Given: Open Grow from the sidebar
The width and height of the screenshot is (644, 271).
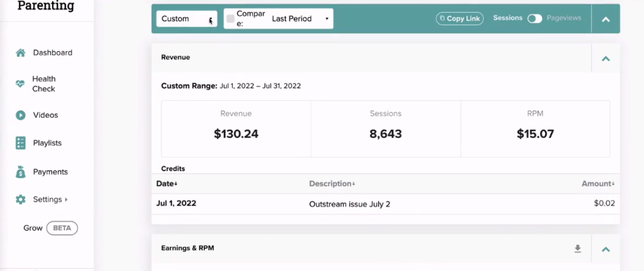Looking at the screenshot, I should [x=33, y=228].
